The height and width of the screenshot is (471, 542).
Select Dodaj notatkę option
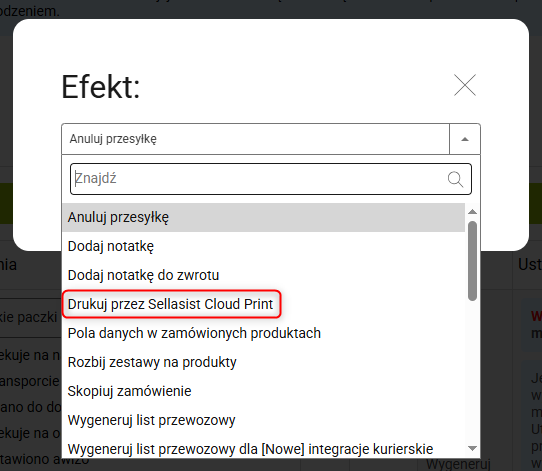264,246
